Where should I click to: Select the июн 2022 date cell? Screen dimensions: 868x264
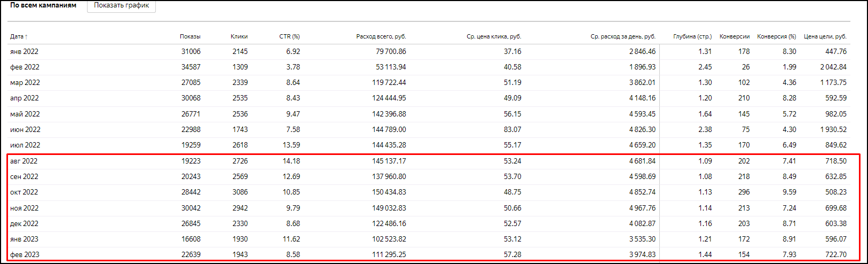pos(25,129)
